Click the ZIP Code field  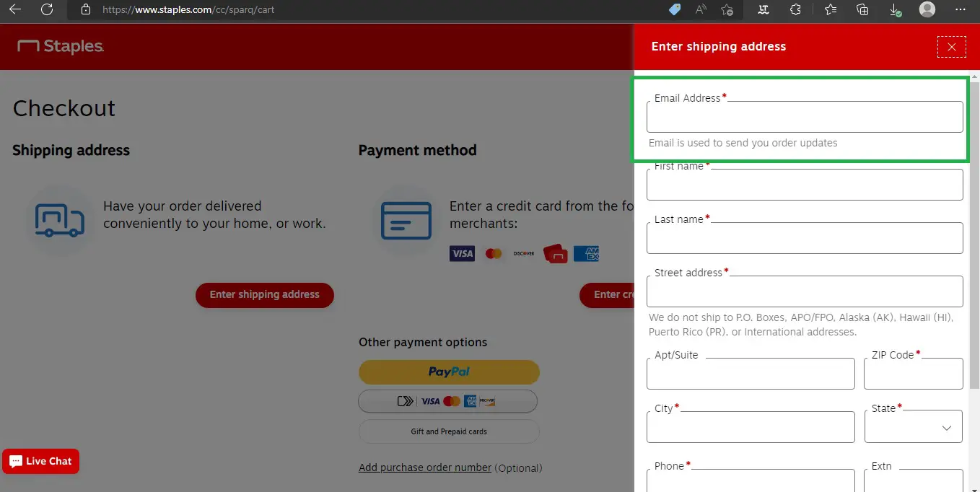(913, 374)
